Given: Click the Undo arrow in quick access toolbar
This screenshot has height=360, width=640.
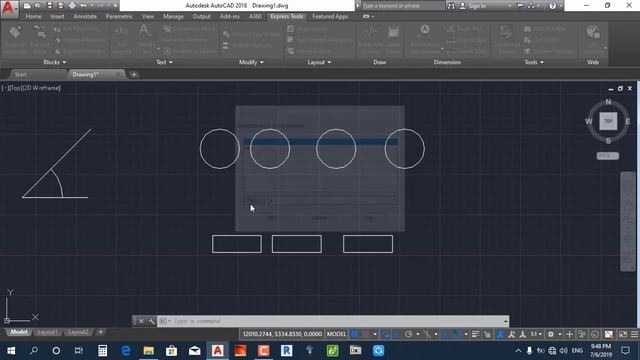Looking at the screenshot, I should pos(83,6).
